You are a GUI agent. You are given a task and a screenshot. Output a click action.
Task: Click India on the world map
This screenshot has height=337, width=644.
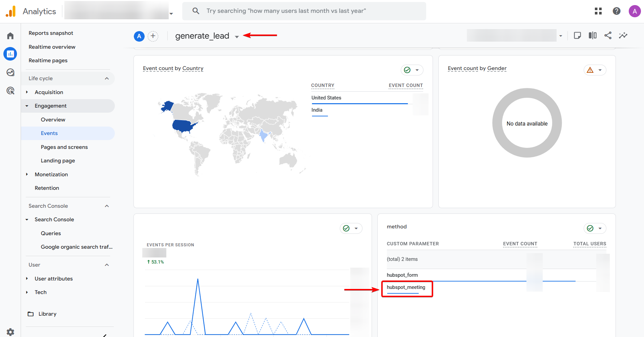(x=263, y=136)
